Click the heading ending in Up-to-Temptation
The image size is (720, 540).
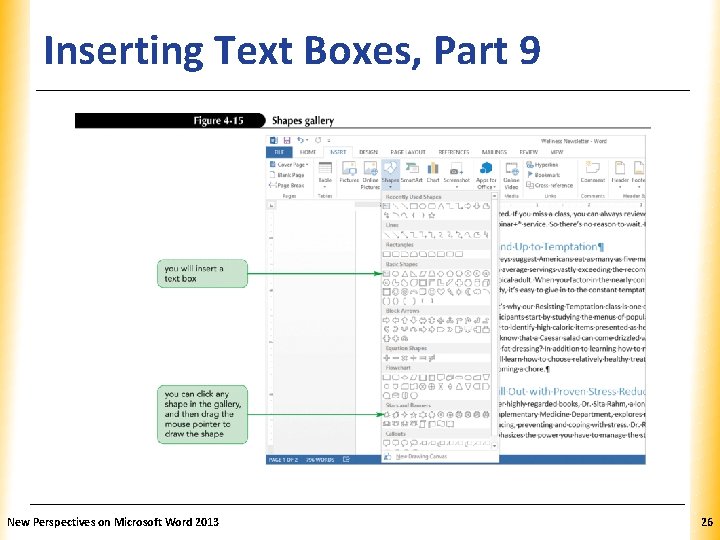[x=551, y=247]
